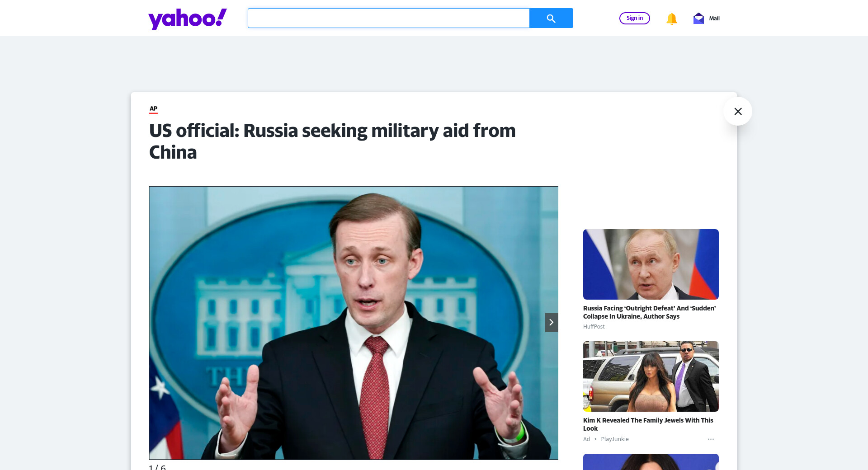Close the article with the X button
This screenshot has width=868, height=470.
tap(738, 111)
